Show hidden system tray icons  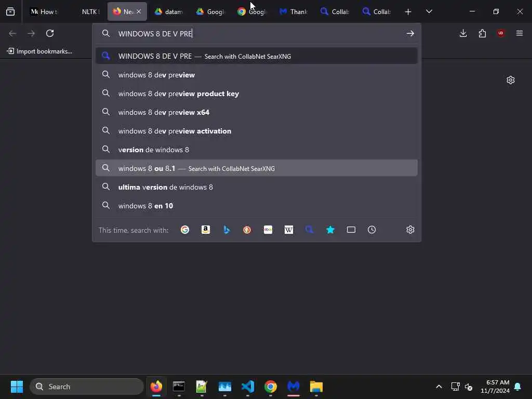click(x=438, y=387)
